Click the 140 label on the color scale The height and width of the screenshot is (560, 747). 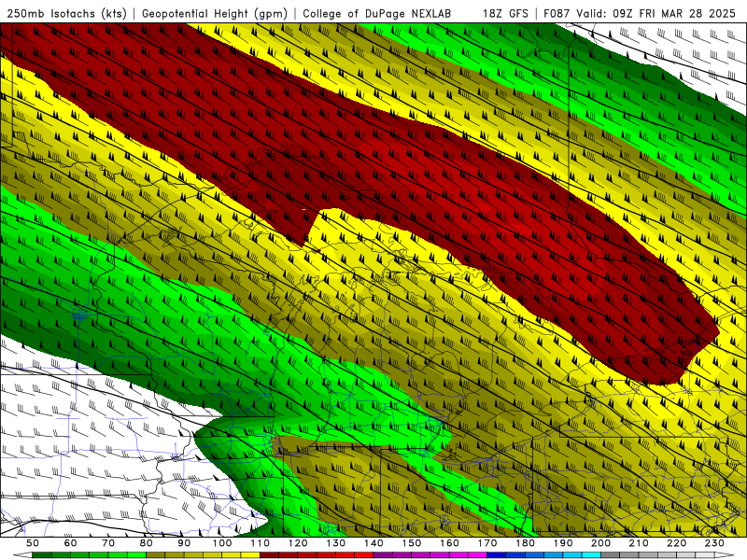pos(373,543)
